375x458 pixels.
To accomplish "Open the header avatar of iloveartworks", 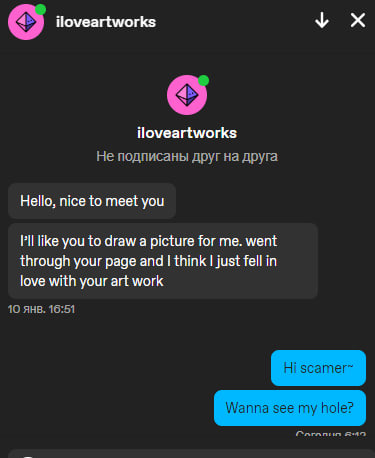I will tap(26, 22).
